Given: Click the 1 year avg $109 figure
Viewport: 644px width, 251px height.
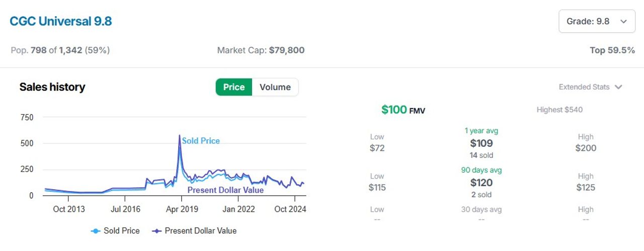Looking at the screenshot, I should tap(481, 143).
